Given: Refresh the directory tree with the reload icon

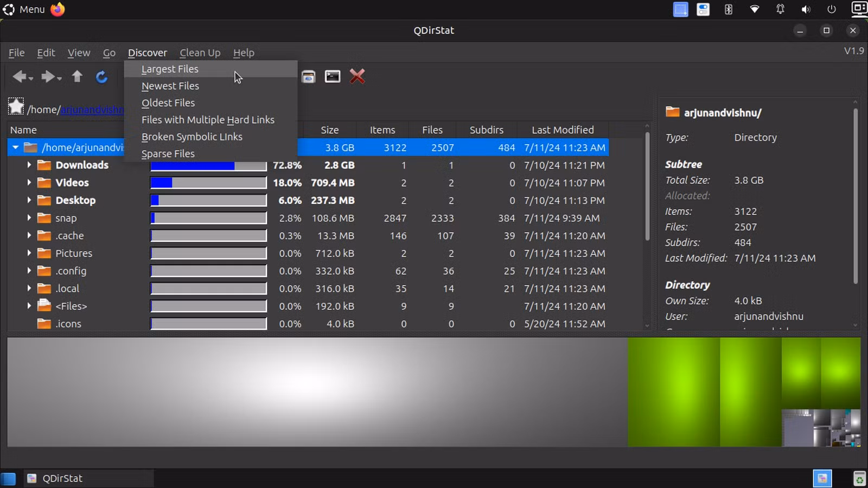Looking at the screenshot, I should click(101, 77).
